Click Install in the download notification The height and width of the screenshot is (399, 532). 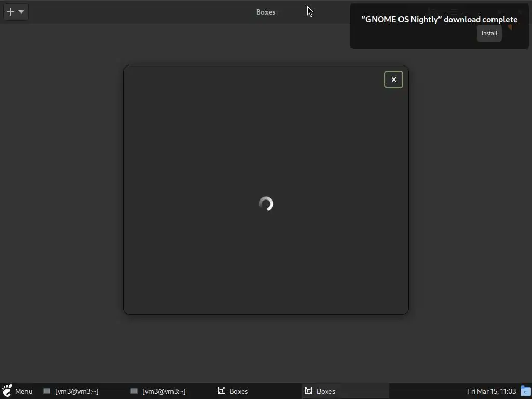click(489, 33)
